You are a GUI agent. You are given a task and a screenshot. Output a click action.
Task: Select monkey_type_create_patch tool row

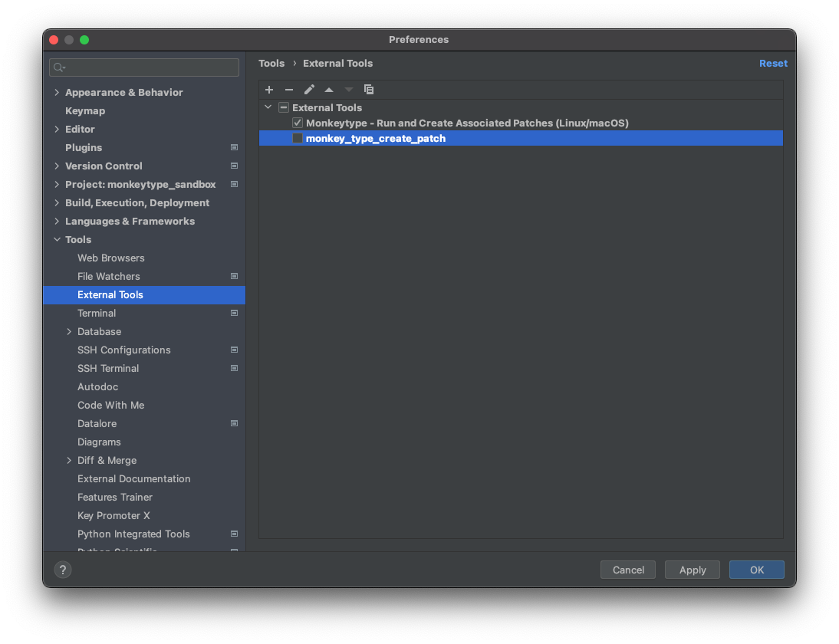point(521,139)
